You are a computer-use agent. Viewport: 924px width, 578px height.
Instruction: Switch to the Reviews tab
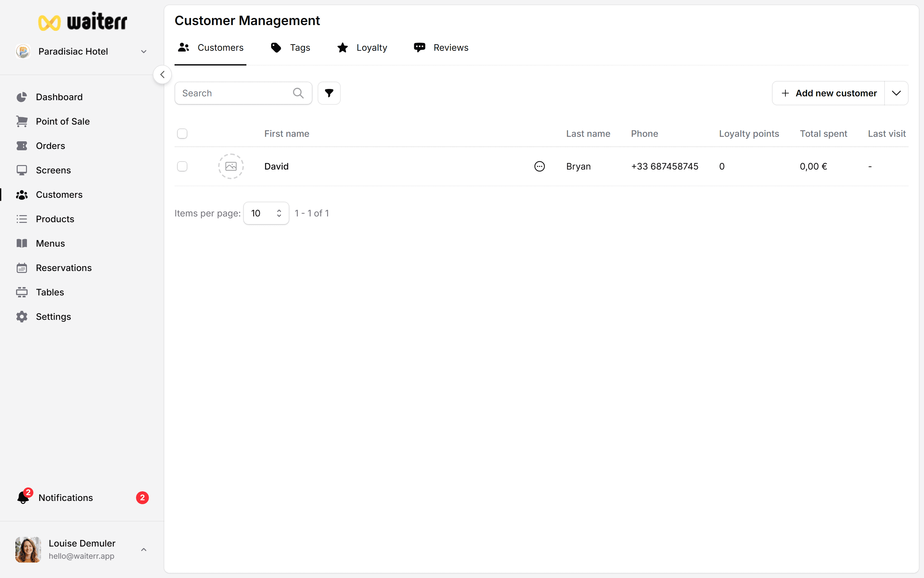[x=441, y=48]
